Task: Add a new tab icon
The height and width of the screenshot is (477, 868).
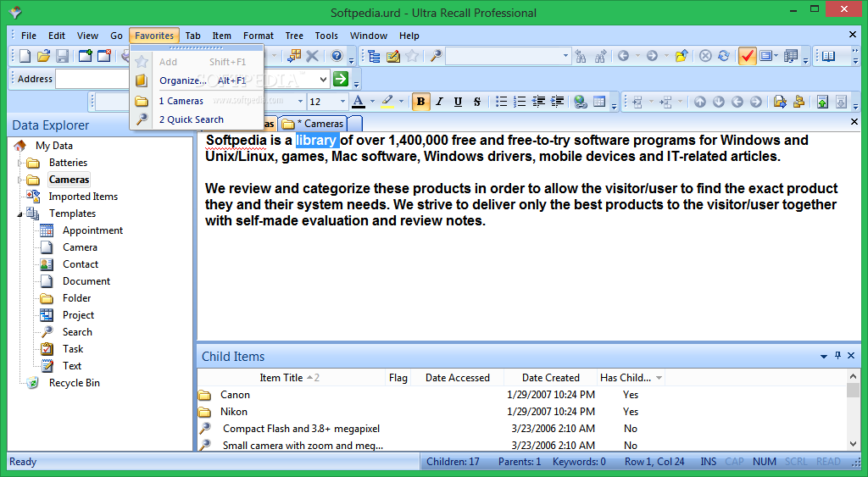Action: 86,56
